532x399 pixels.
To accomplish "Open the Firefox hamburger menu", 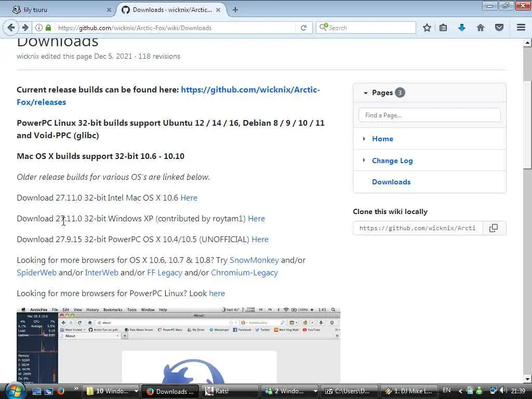I will pos(521,28).
